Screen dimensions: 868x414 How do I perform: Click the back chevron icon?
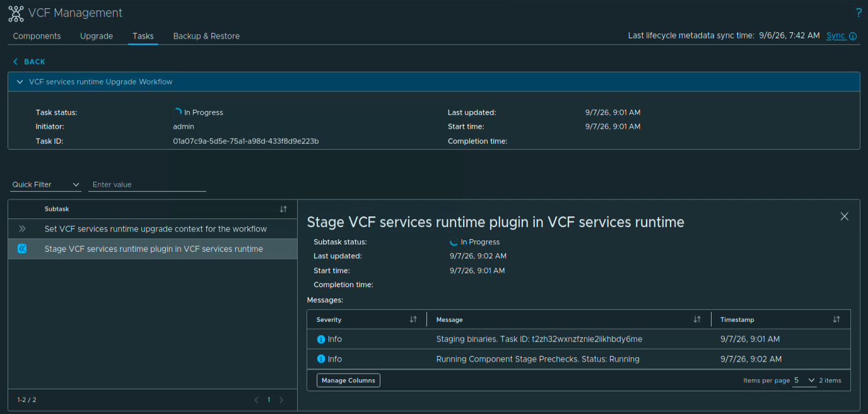(x=16, y=62)
